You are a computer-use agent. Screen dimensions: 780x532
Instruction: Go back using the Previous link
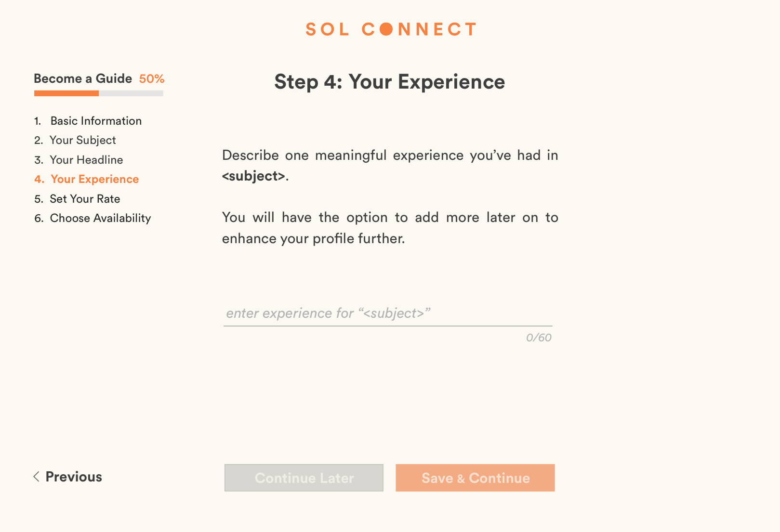click(x=73, y=477)
